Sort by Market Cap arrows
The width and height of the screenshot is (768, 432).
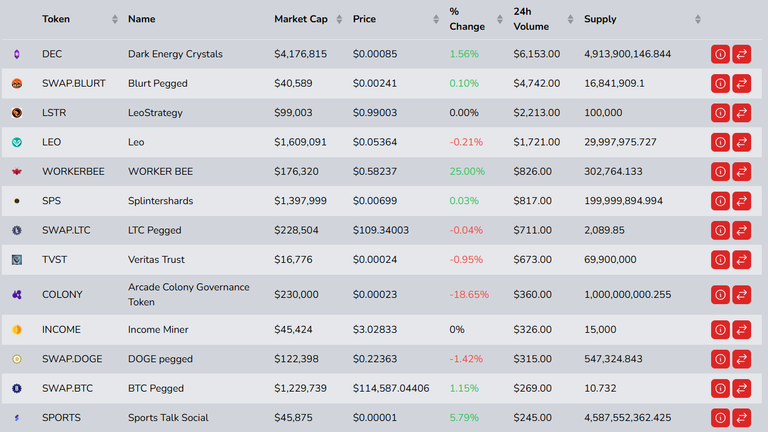tap(339, 19)
